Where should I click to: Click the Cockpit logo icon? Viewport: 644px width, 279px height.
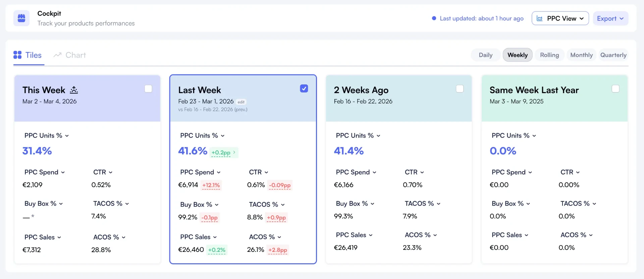click(21, 18)
